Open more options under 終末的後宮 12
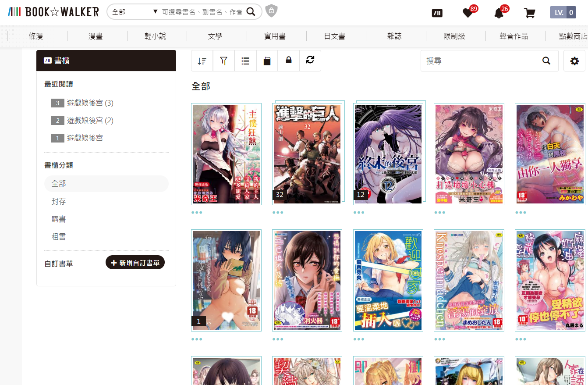588x385 pixels. tap(359, 213)
